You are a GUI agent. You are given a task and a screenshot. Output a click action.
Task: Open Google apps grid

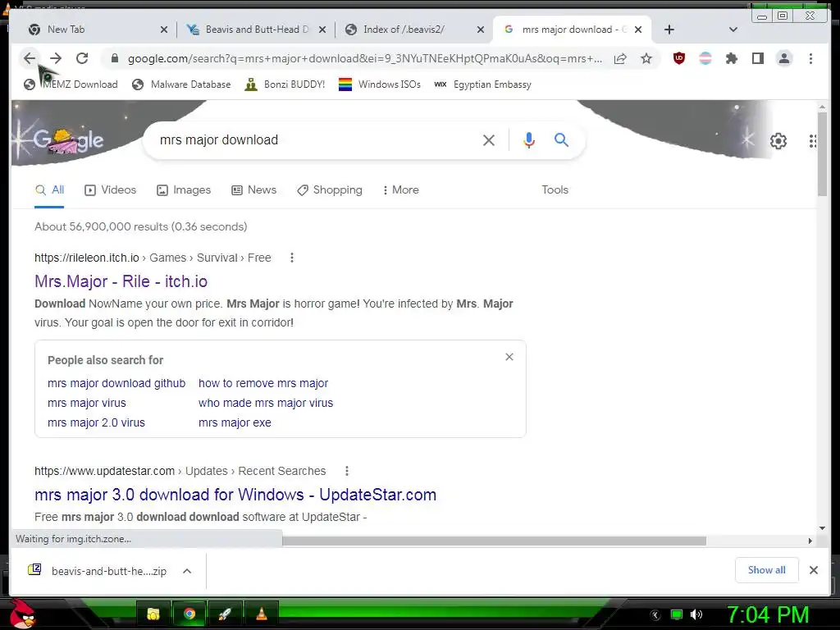tap(812, 141)
